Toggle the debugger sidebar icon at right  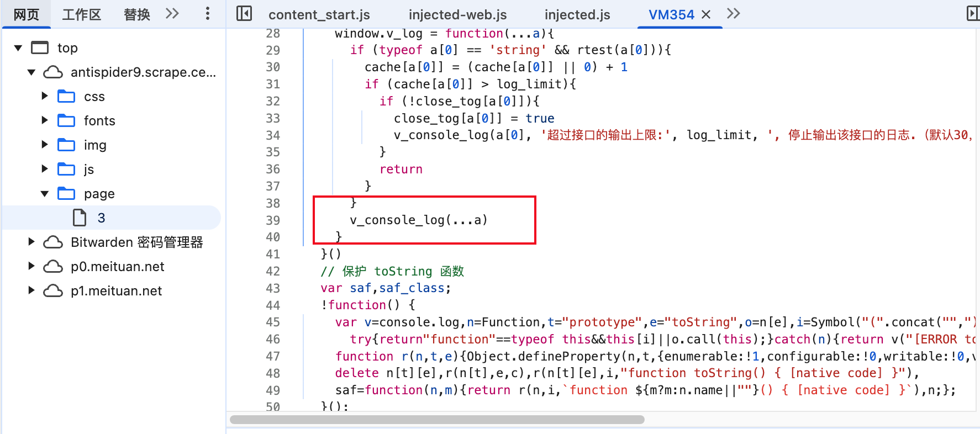click(x=972, y=14)
